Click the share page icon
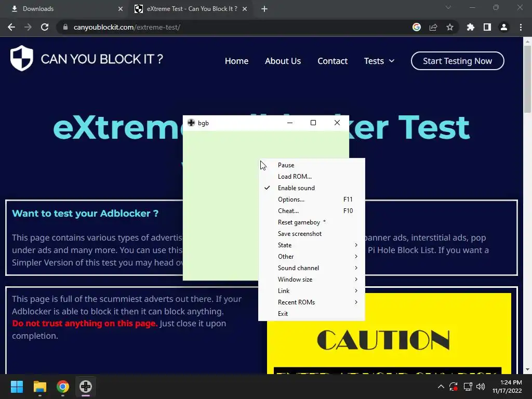This screenshot has height=399, width=532. (433, 27)
